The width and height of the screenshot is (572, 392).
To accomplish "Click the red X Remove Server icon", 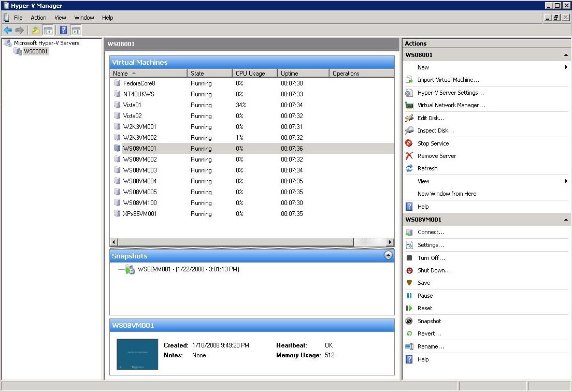I will click(x=409, y=156).
